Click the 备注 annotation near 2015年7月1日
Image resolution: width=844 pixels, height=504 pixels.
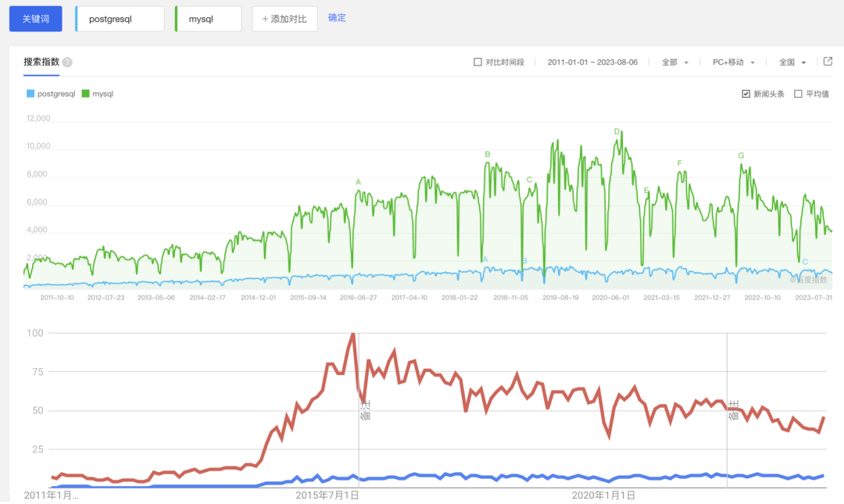[x=365, y=410]
